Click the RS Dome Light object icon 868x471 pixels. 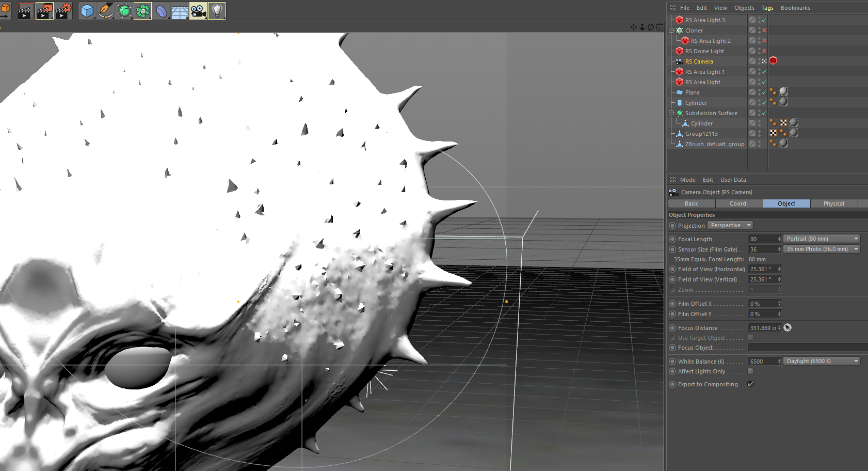(x=680, y=51)
